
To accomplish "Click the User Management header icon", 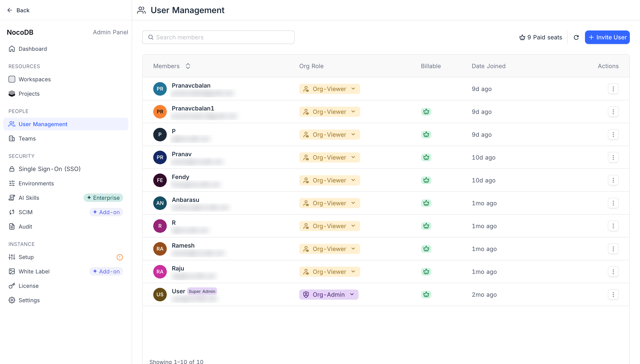I will [x=141, y=10].
